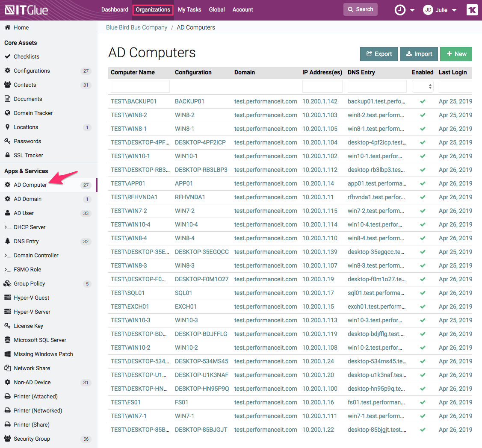Select AD Domain in sidebar
The width and height of the screenshot is (482, 448).
(x=27, y=199)
